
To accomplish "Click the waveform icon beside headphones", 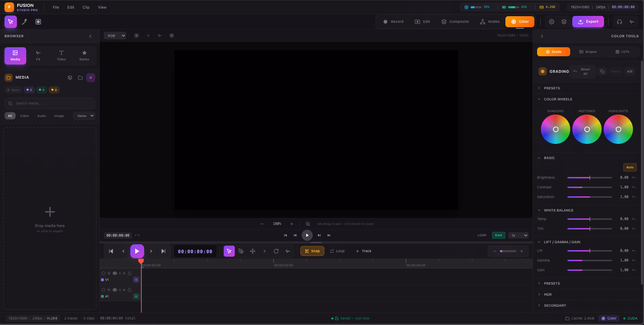I will click(632, 22).
